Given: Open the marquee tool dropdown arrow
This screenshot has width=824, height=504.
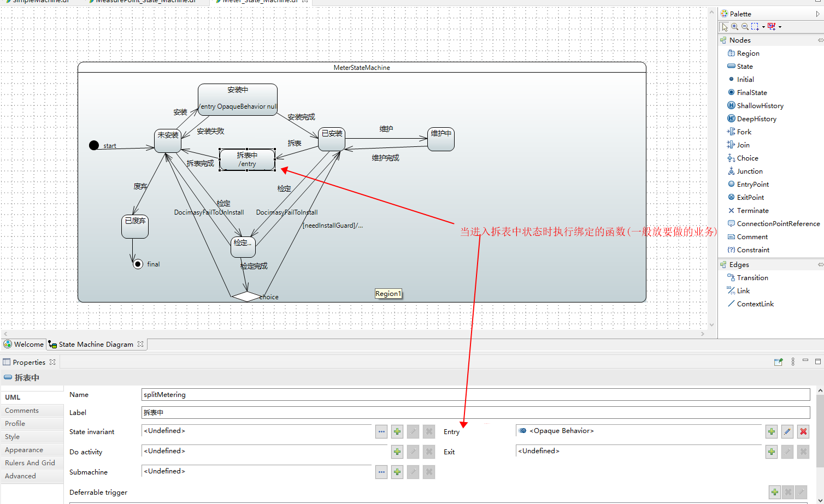Looking at the screenshot, I should tap(763, 27).
